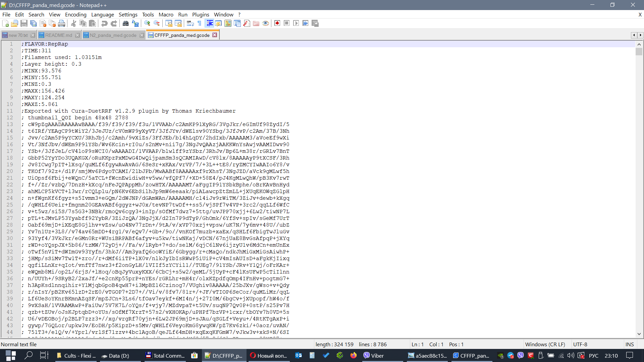Click the Undo toolbar icon
This screenshot has width=644, height=362.
104,23
